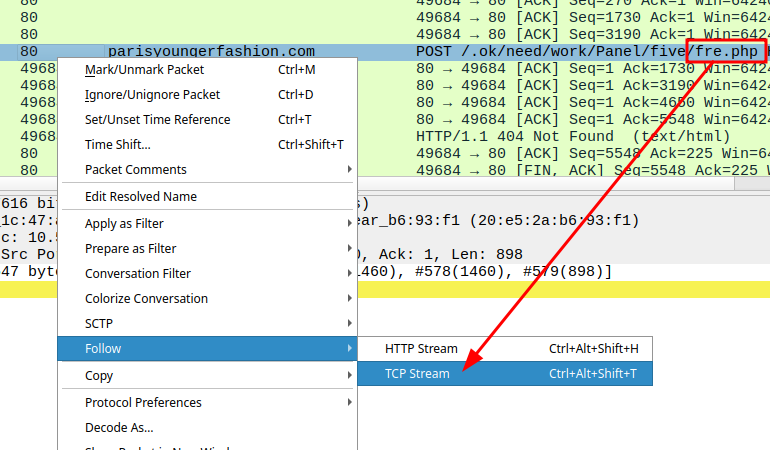The height and width of the screenshot is (450, 770).
Task: Click Mark/Unmark Packet in the context menu
Action: [144, 70]
